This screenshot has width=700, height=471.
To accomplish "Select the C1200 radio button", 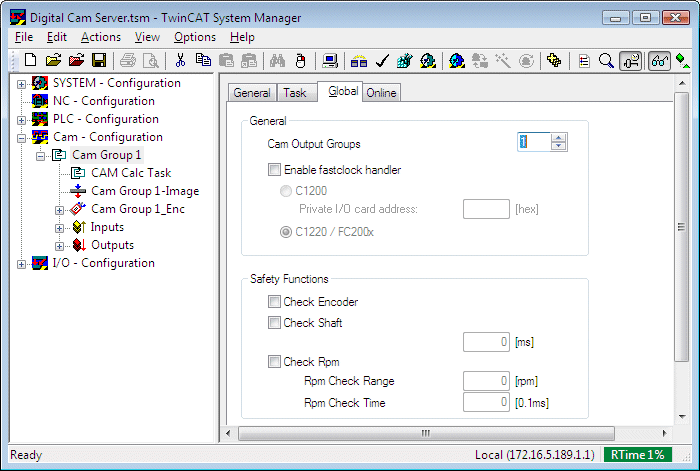I will 286,191.
